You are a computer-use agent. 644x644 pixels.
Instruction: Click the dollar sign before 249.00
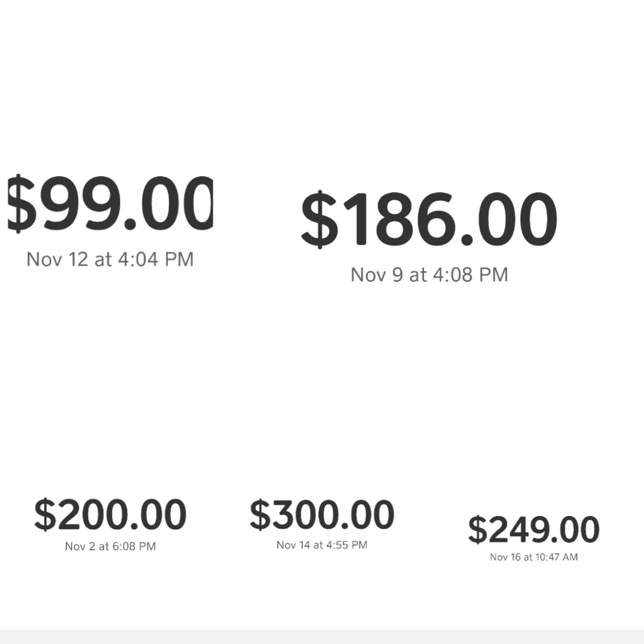point(478,530)
